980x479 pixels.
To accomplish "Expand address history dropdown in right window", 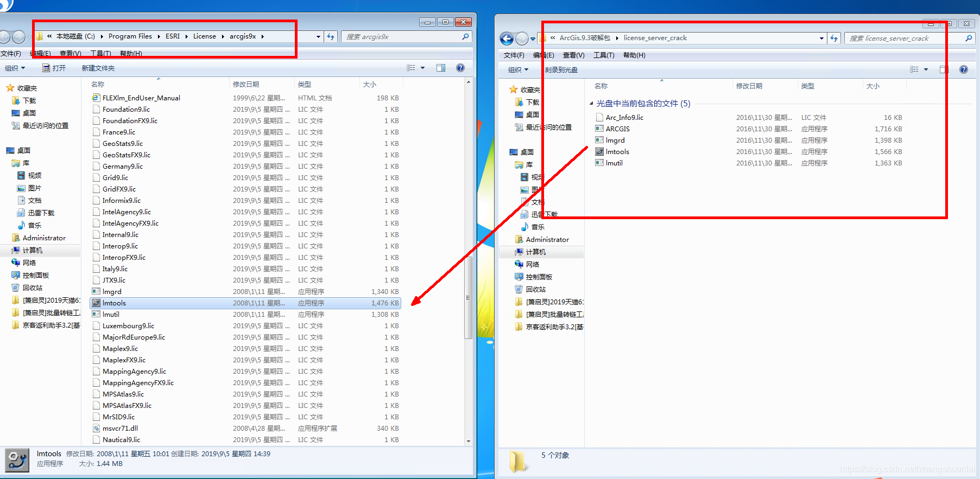I will 821,38.
